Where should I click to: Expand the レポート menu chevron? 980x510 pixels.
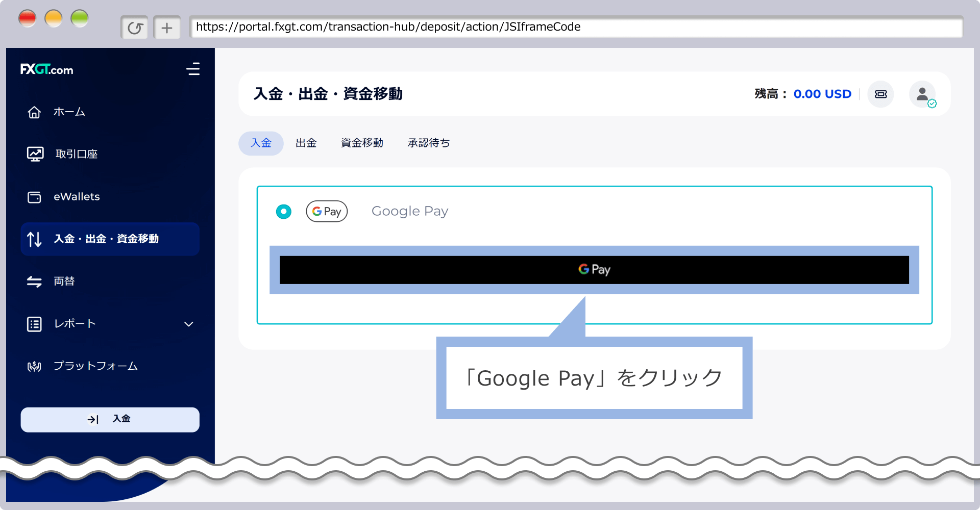pos(189,324)
